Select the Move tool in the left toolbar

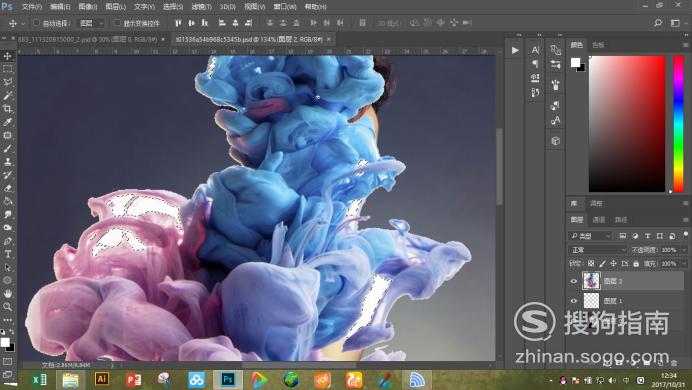(x=8, y=56)
